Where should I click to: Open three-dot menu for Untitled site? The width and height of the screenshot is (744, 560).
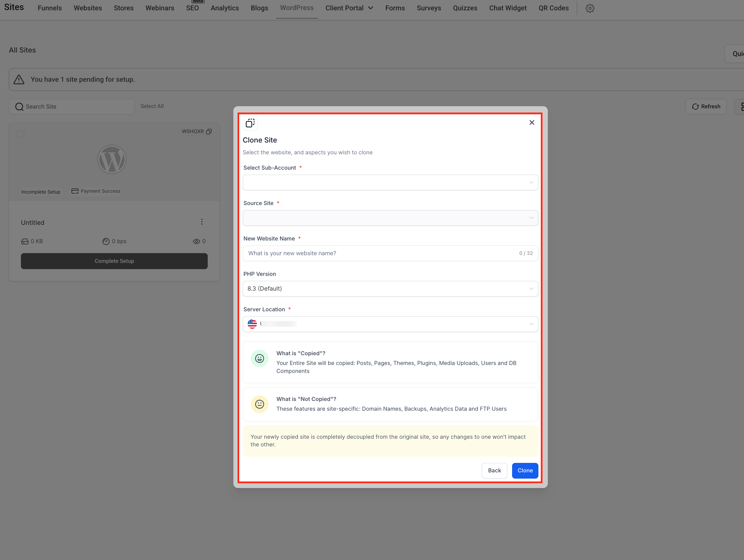(202, 222)
